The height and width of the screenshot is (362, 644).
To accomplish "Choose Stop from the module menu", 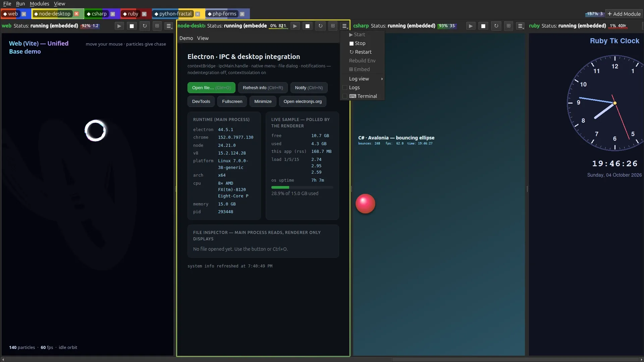I will (x=363, y=43).
